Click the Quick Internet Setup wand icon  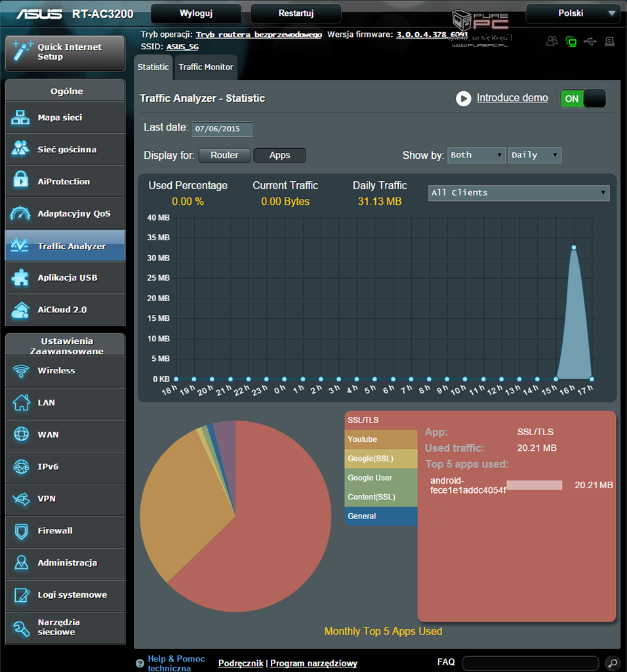coord(22,51)
